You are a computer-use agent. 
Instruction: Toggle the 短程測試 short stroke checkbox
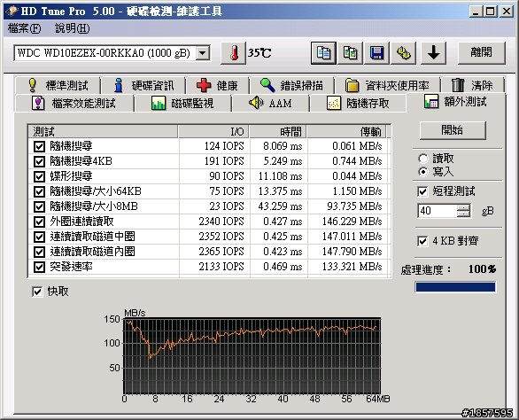pyautogui.click(x=422, y=191)
